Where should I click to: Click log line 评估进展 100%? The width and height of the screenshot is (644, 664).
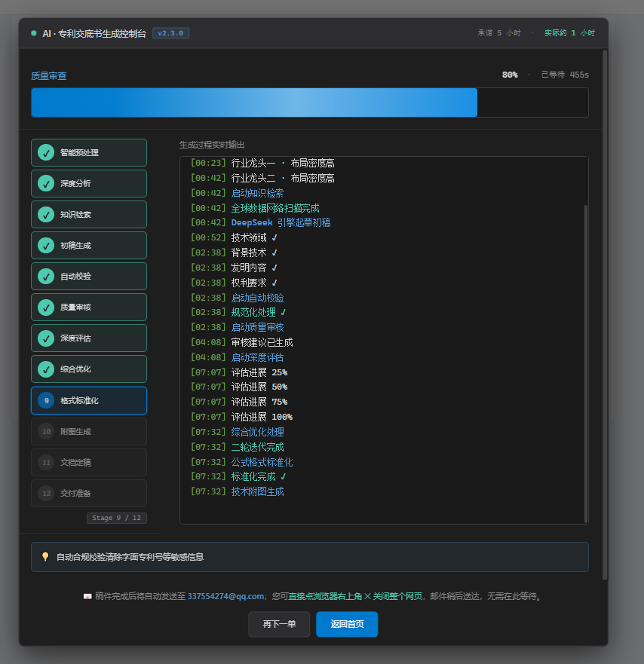click(262, 417)
